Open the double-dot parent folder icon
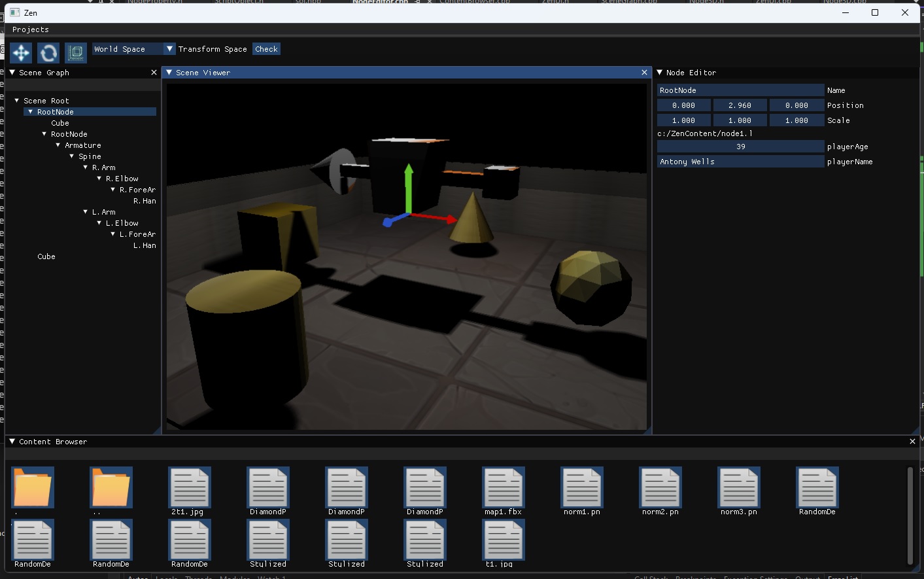The image size is (924, 579). coord(111,487)
